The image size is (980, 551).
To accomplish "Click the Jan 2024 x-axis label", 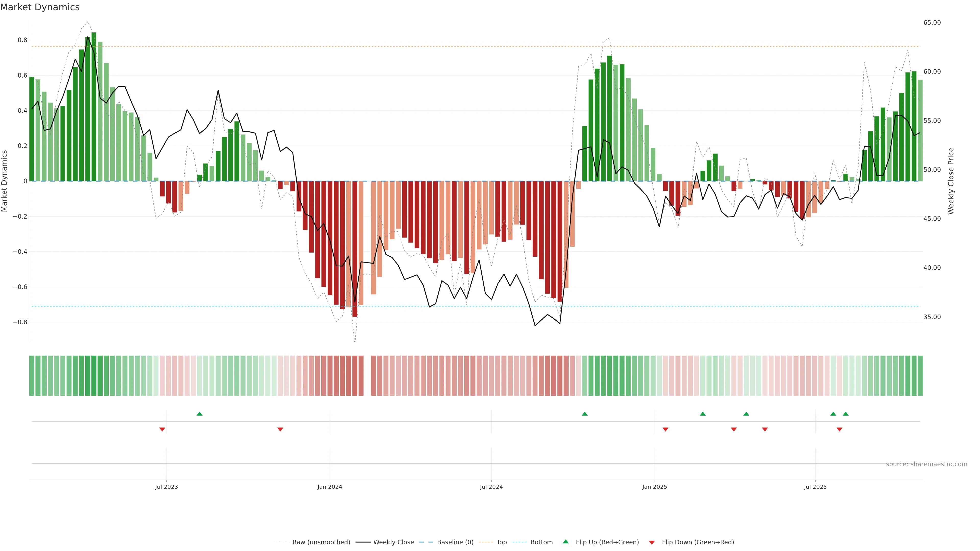I will (330, 487).
